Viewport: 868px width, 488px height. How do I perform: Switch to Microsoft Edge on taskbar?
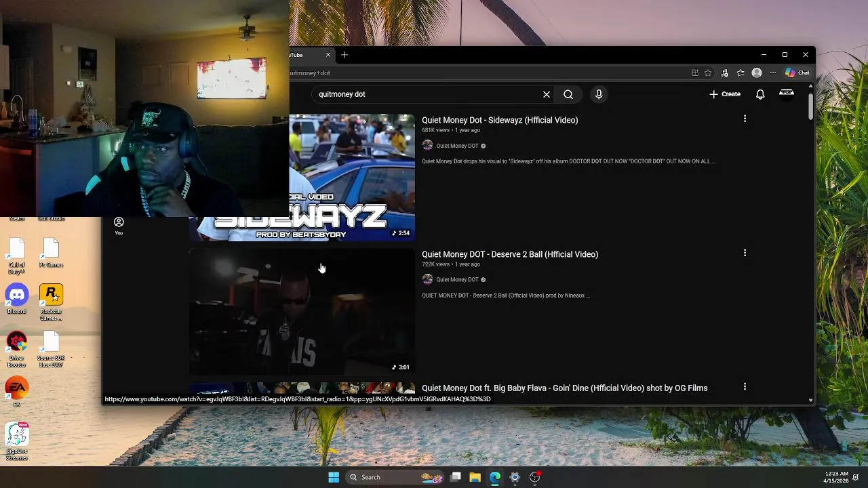point(495,477)
